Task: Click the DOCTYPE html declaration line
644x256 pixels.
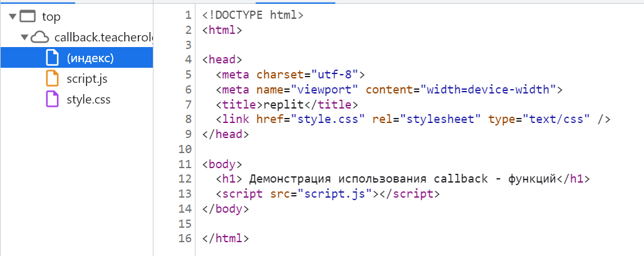Action: tap(252, 15)
